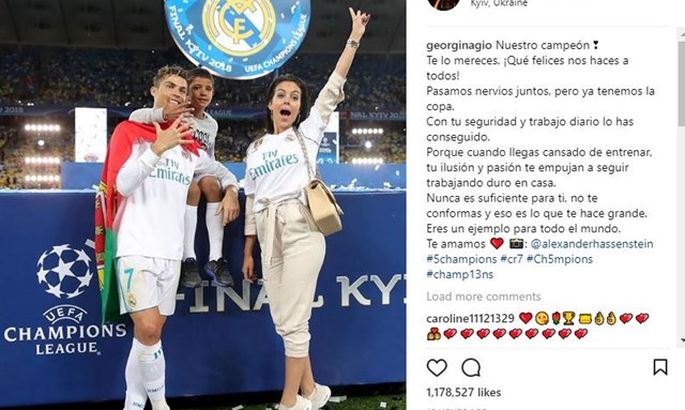Click the red heart emoji after Te amamos

click(x=497, y=243)
